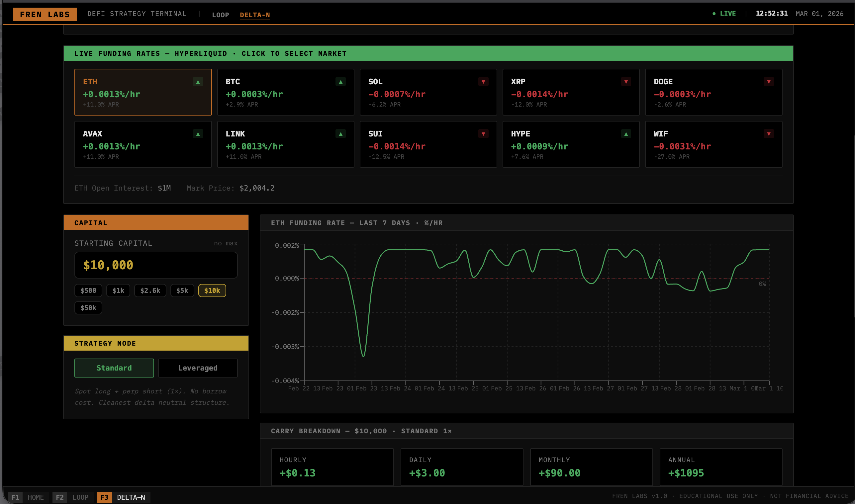Select the SOL funding rate market card
Screen dimensions: 855x504
tap(428, 92)
